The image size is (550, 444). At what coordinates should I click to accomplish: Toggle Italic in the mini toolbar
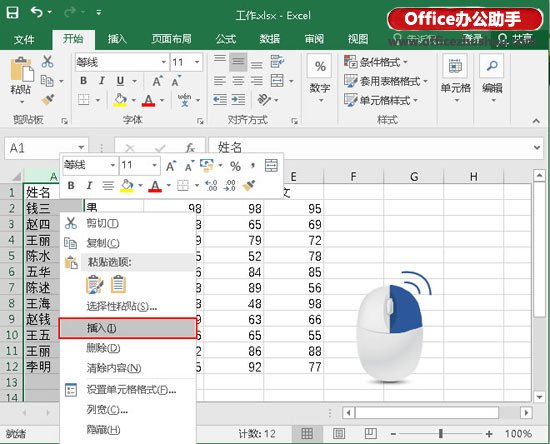pyautogui.click(x=89, y=185)
